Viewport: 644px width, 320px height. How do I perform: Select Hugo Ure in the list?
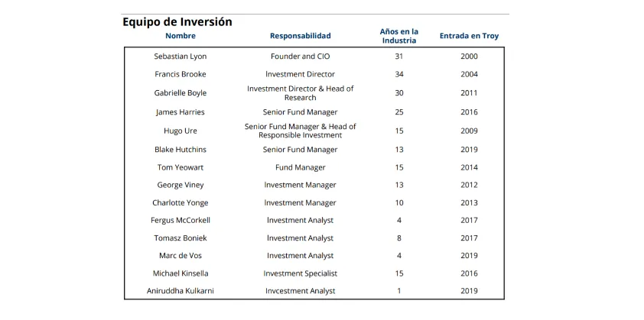pos(181,131)
